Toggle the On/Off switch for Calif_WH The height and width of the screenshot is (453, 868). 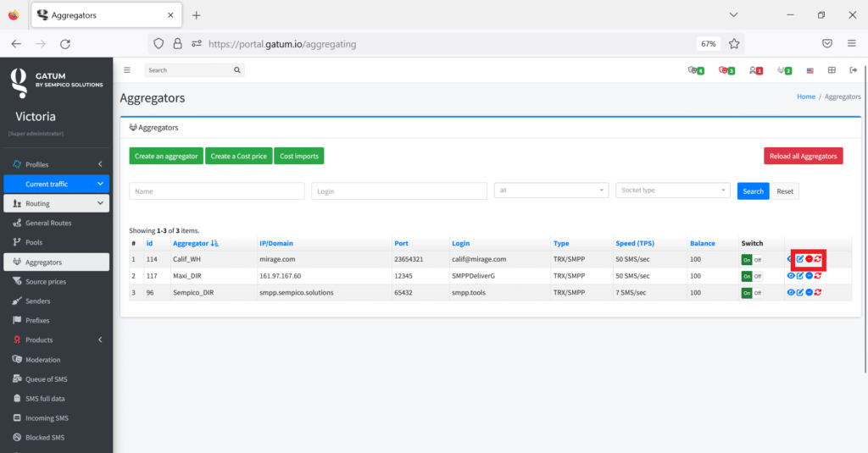[752, 260]
